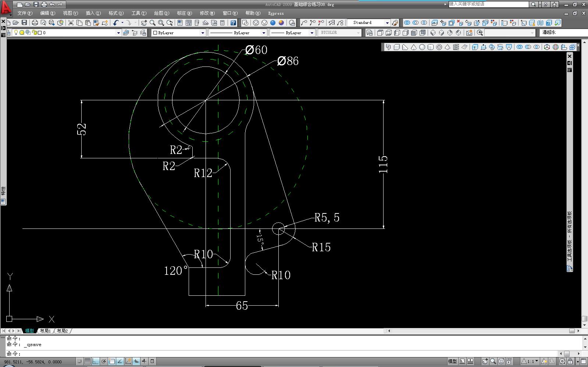Open the 绘图(D) menu

162,13
